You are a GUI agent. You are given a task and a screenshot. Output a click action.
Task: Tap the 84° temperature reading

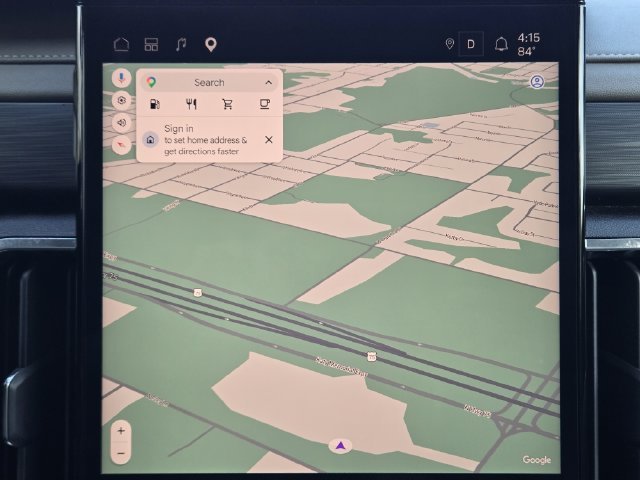[526, 51]
